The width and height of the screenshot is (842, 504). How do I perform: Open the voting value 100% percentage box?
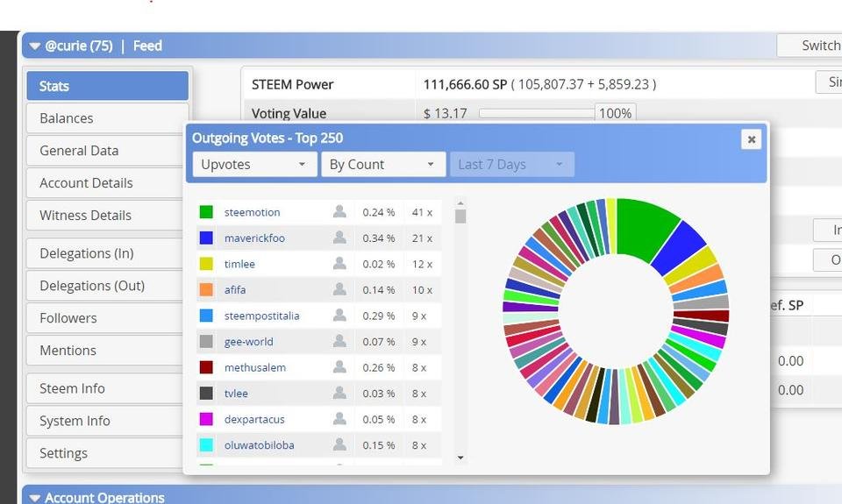tap(616, 113)
